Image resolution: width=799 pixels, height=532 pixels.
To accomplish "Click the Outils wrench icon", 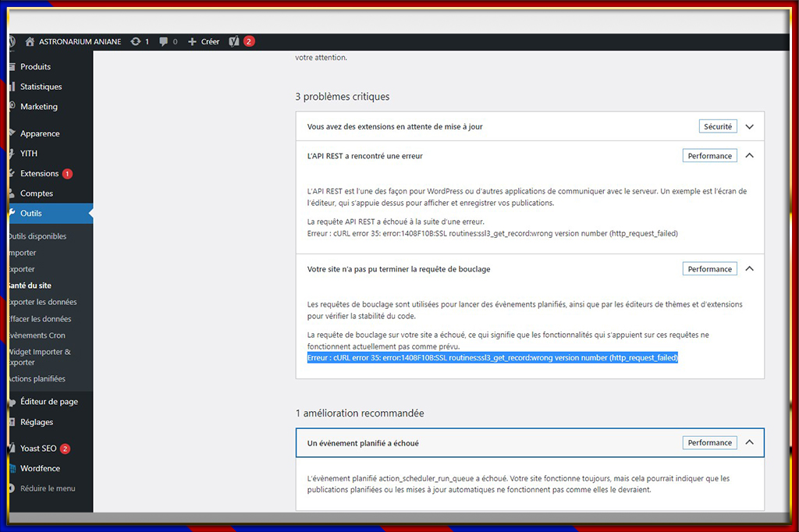I will point(12,213).
